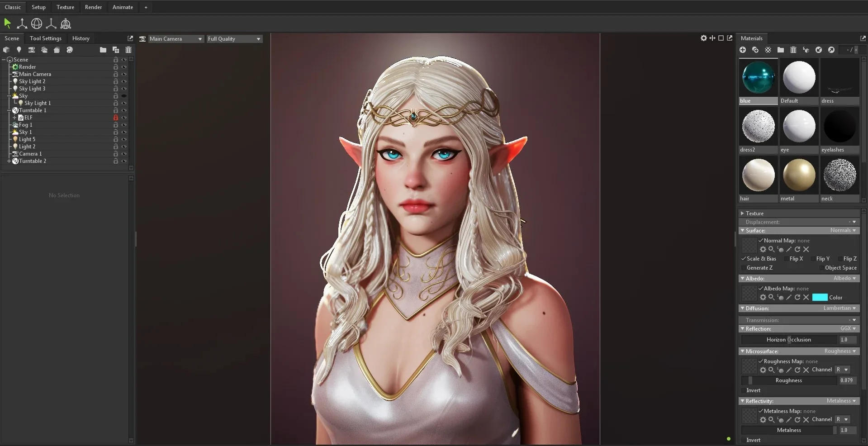868x446 pixels.
Task: Open the Surface Normals model dropdown
Action: [843, 230]
